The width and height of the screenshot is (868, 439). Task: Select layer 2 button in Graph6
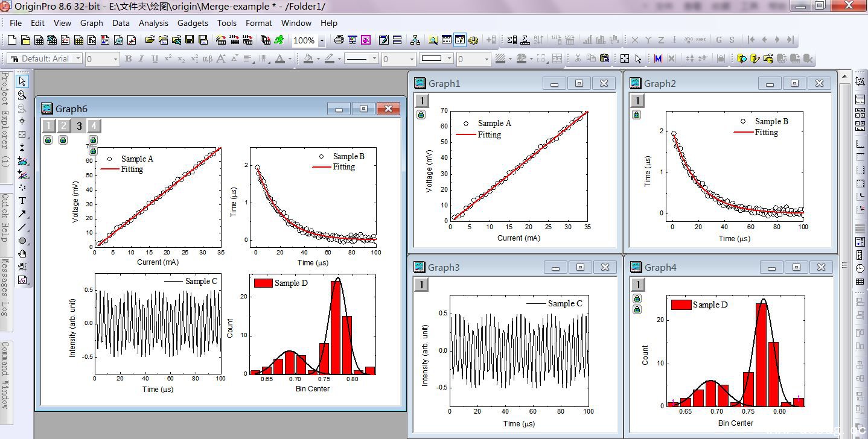[x=63, y=125]
